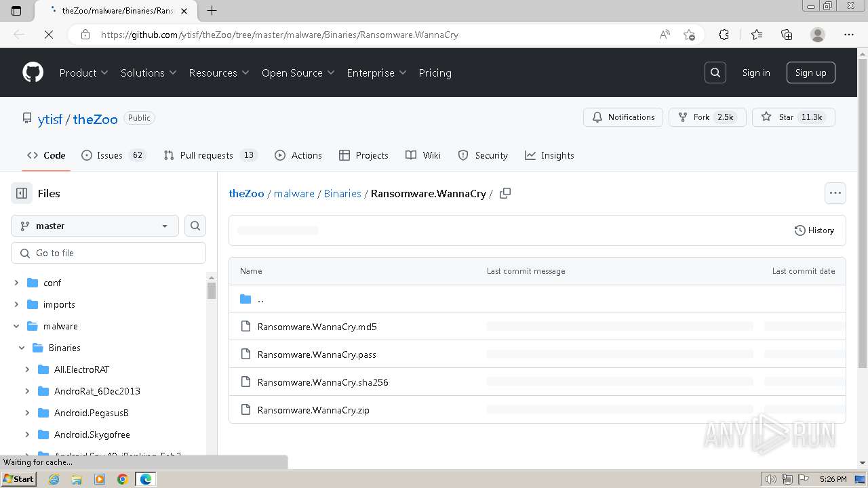Add a new browser tab
Image resolution: width=868 pixels, height=488 pixels.
click(212, 10)
